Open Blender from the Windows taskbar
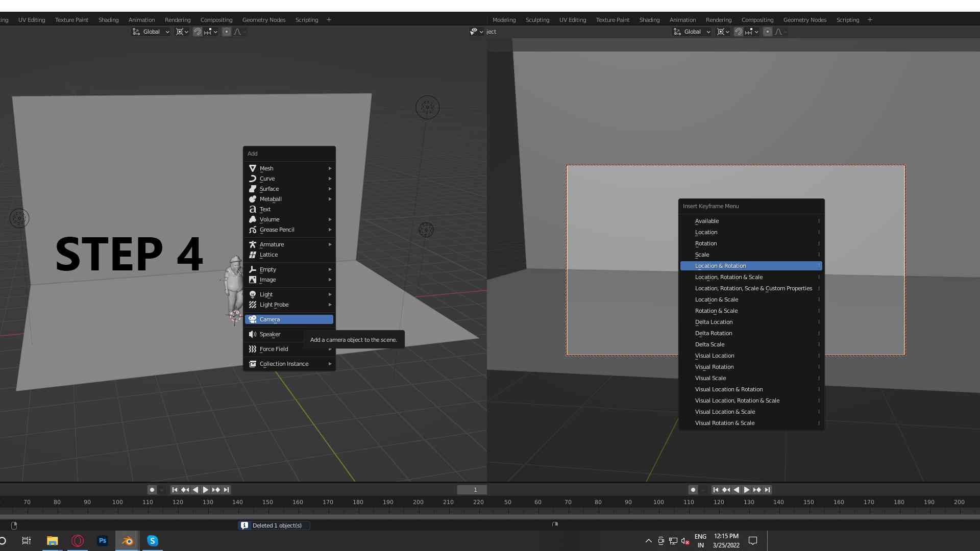 click(127, 540)
